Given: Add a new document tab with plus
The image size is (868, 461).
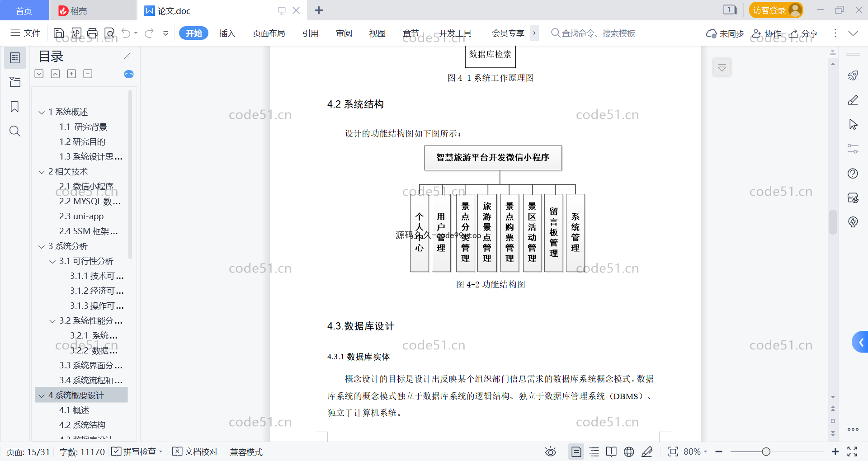Looking at the screenshot, I should tap(319, 10).
